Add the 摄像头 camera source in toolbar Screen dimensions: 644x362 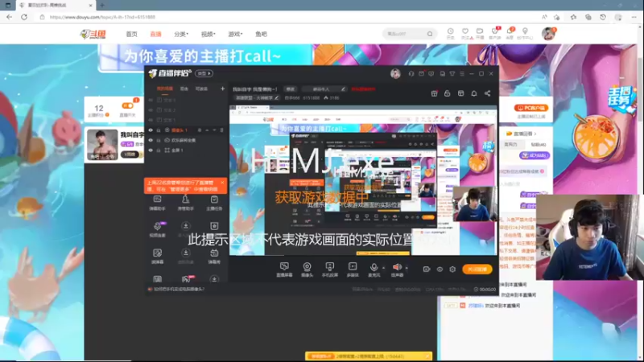pyautogui.click(x=307, y=269)
